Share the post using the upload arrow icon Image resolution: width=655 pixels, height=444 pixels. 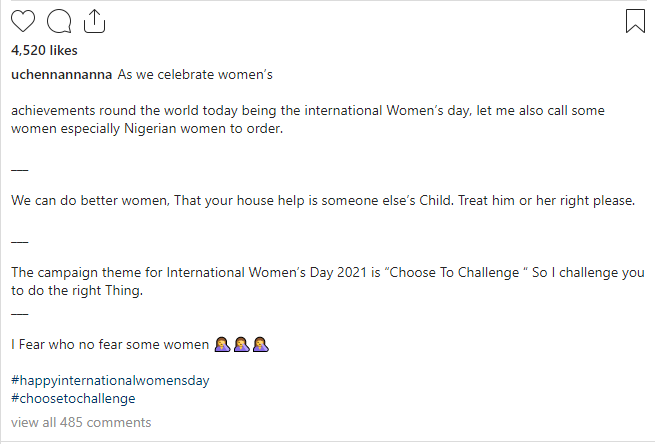pos(94,21)
